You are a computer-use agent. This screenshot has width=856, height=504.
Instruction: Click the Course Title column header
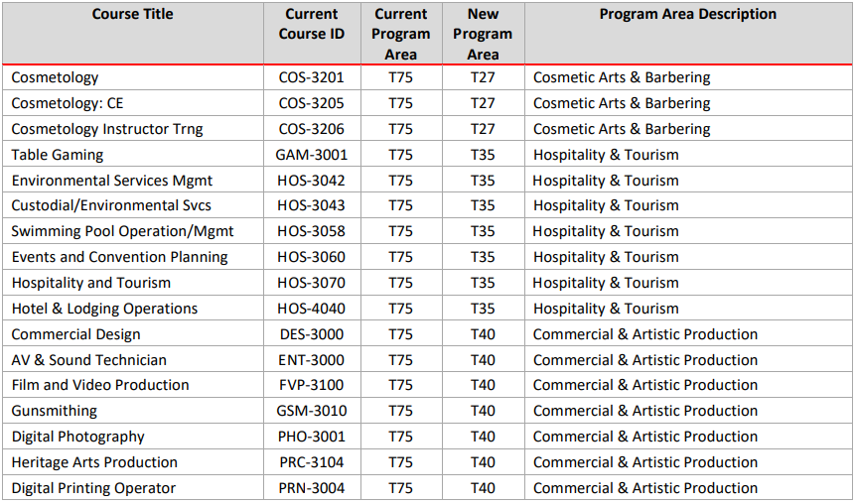tap(132, 15)
